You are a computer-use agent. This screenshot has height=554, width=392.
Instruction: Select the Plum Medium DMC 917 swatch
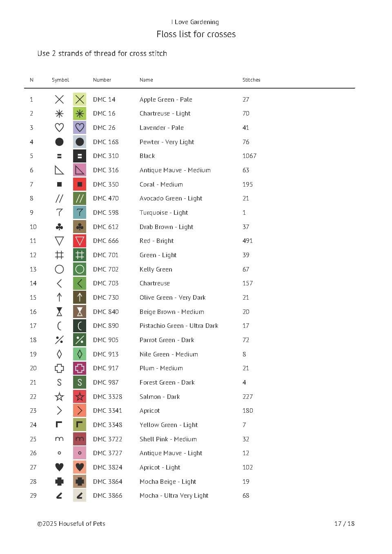tap(80, 368)
